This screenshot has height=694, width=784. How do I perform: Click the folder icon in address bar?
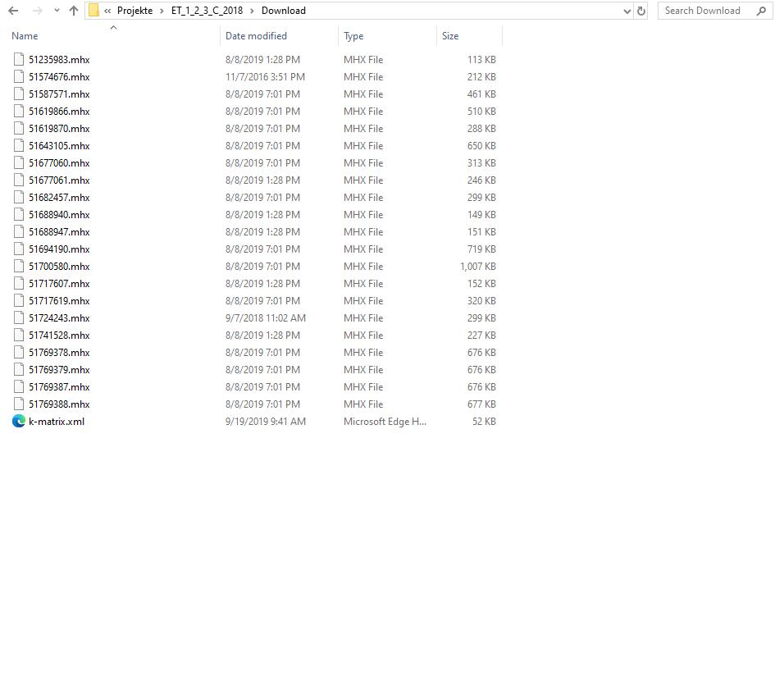pyautogui.click(x=93, y=11)
